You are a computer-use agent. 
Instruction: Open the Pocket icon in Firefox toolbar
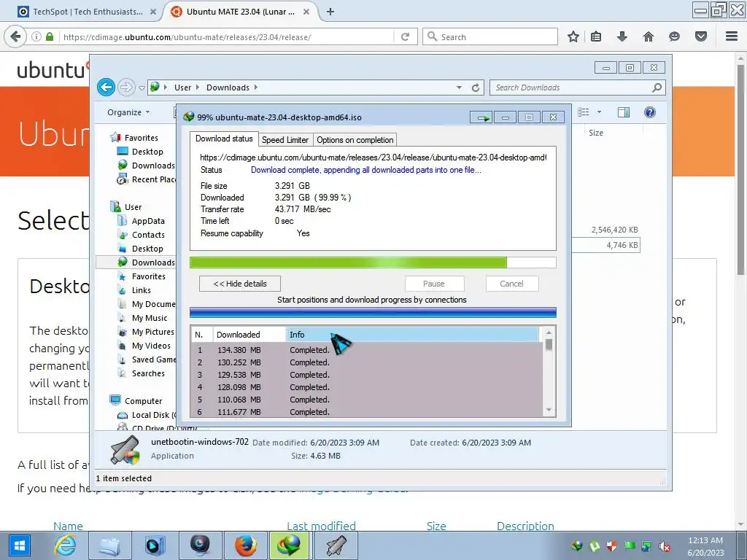[x=701, y=36]
